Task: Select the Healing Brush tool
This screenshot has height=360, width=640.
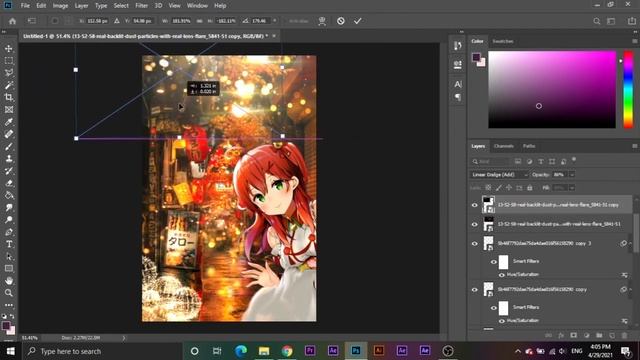Action: click(9, 134)
